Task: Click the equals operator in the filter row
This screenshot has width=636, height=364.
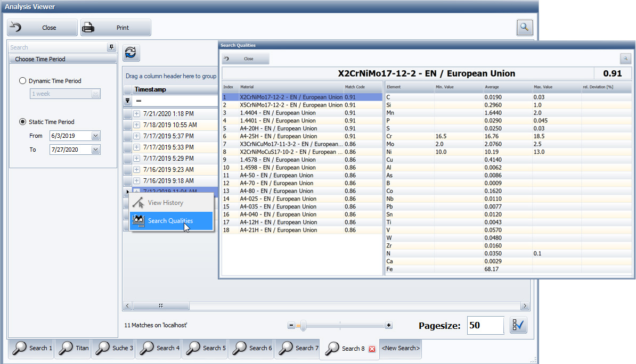Action: pyautogui.click(x=140, y=101)
